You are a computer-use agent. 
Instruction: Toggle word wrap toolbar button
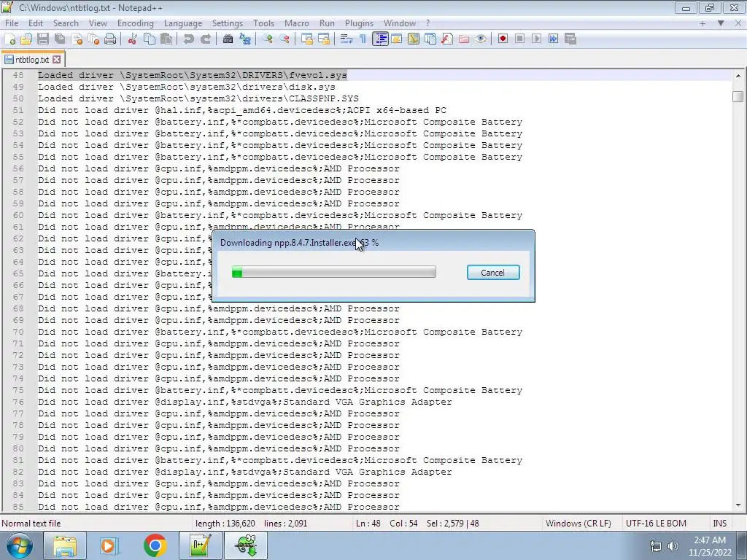click(x=347, y=39)
